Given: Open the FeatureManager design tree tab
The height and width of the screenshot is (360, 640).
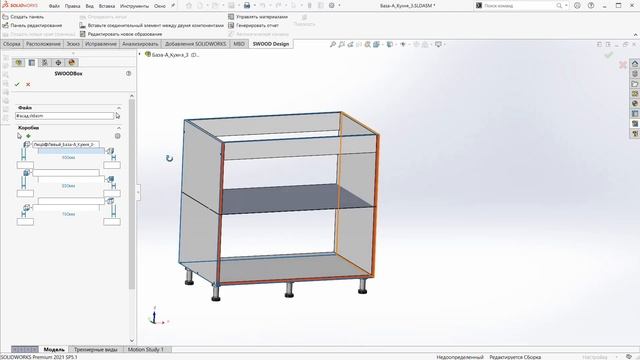Looking at the screenshot, I should (x=18, y=62).
